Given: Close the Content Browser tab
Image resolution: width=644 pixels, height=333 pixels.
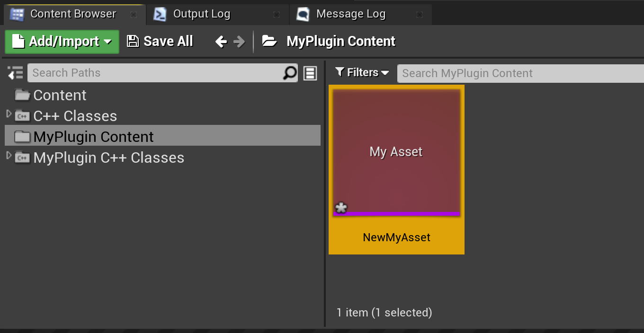Looking at the screenshot, I should coord(134,15).
